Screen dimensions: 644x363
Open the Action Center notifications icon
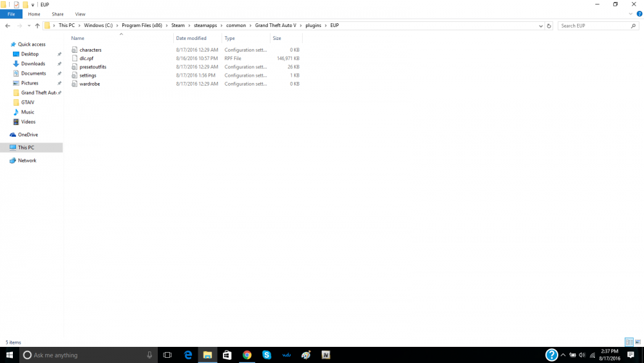click(x=631, y=355)
